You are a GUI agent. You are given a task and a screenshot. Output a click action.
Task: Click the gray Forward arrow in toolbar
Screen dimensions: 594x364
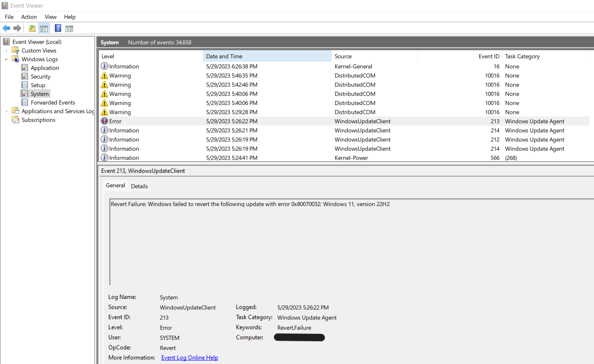pos(17,28)
